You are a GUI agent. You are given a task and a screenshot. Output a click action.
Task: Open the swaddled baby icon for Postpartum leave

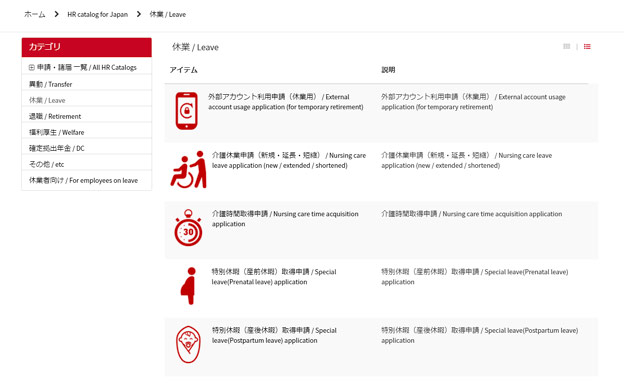point(188,344)
